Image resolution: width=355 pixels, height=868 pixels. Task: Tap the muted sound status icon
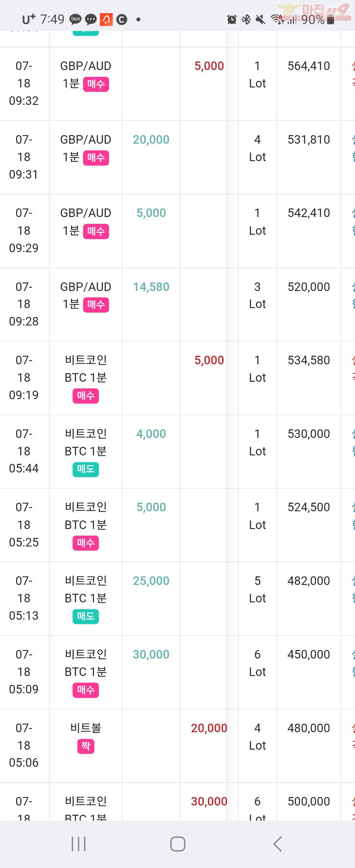[260, 19]
